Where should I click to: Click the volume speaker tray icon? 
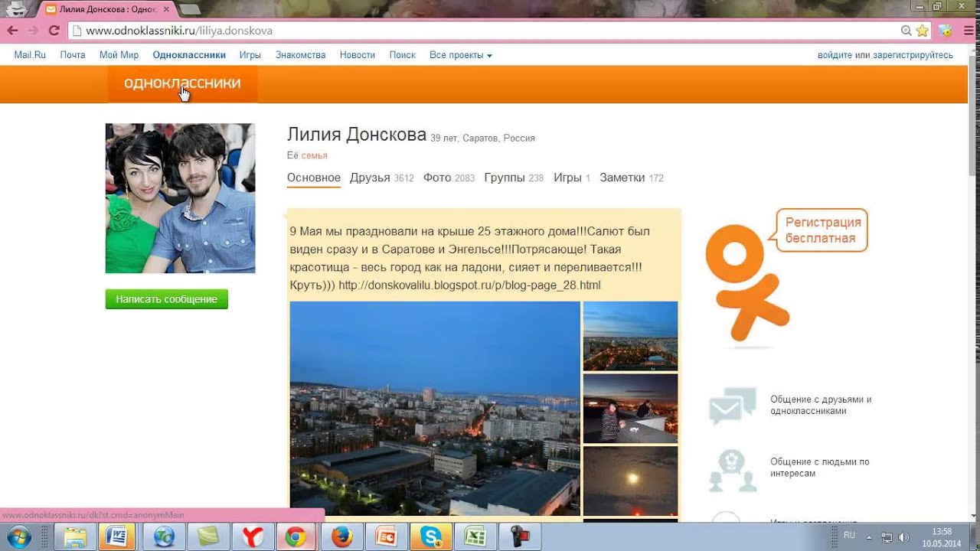(903, 537)
